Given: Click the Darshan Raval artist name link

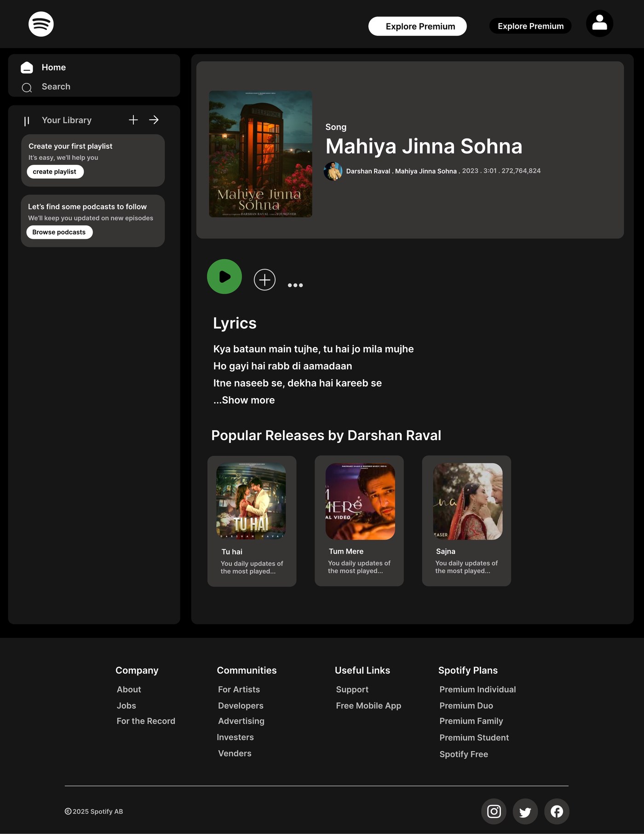Looking at the screenshot, I should click(368, 171).
